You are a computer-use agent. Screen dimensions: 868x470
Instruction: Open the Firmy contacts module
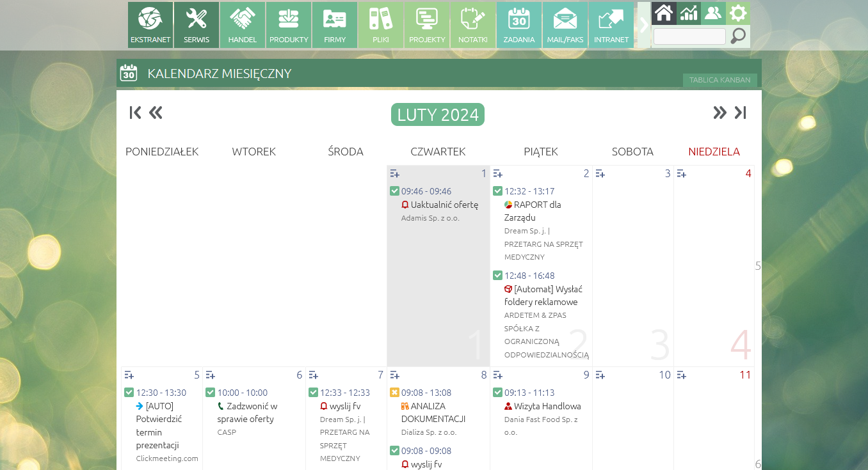pos(335,25)
